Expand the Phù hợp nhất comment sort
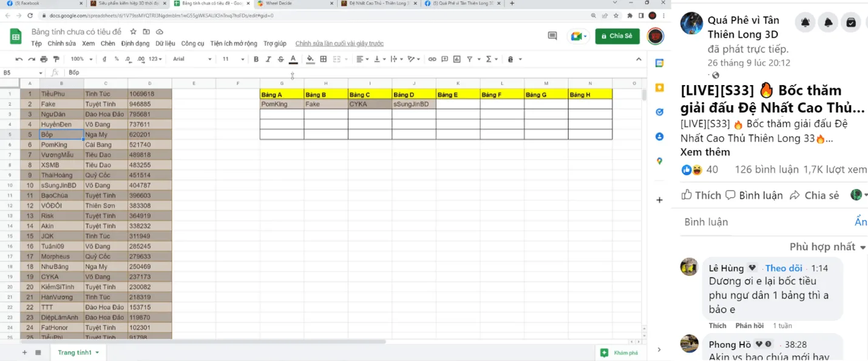The width and height of the screenshot is (868, 361). click(x=828, y=247)
